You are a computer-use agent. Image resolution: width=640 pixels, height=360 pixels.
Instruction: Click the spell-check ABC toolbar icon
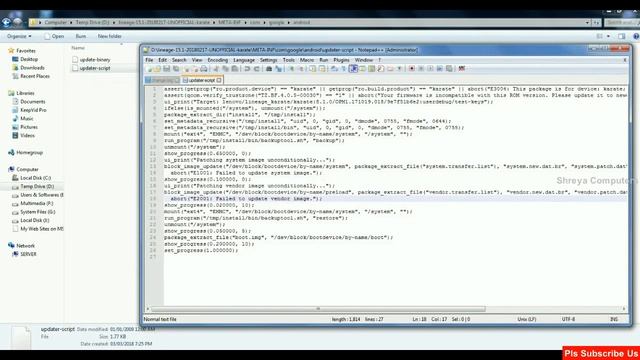(462, 69)
